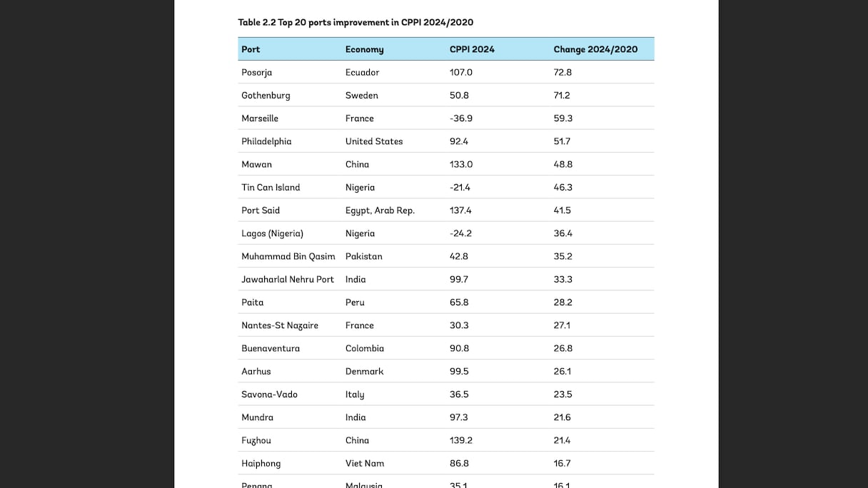Click the Gothenburg port name
The width and height of the screenshot is (868, 488).
point(266,95)
